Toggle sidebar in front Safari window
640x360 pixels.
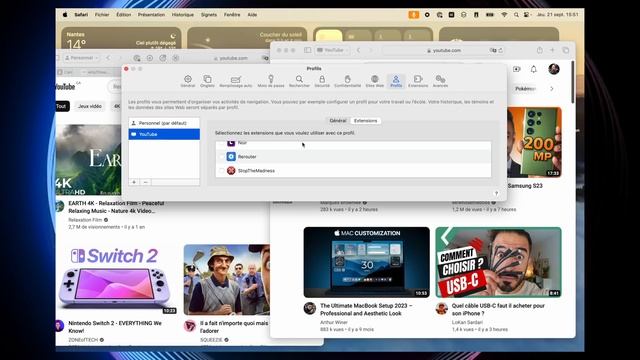coord(307,50)
